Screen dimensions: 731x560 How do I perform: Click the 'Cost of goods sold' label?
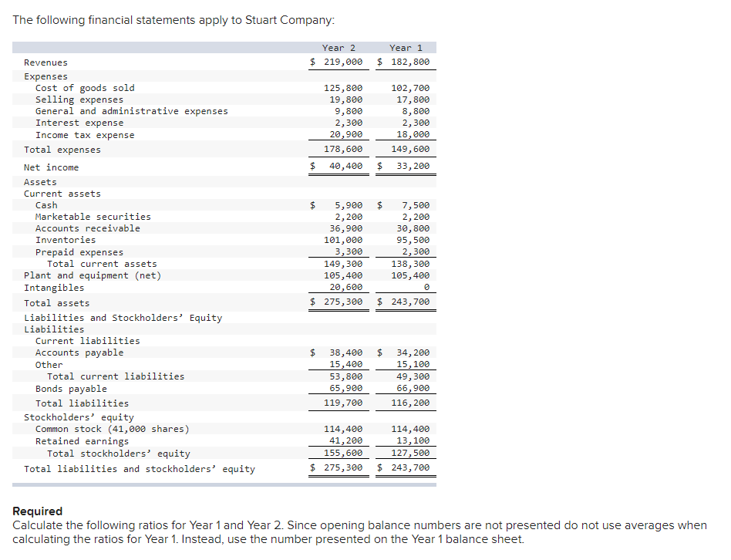85,88
